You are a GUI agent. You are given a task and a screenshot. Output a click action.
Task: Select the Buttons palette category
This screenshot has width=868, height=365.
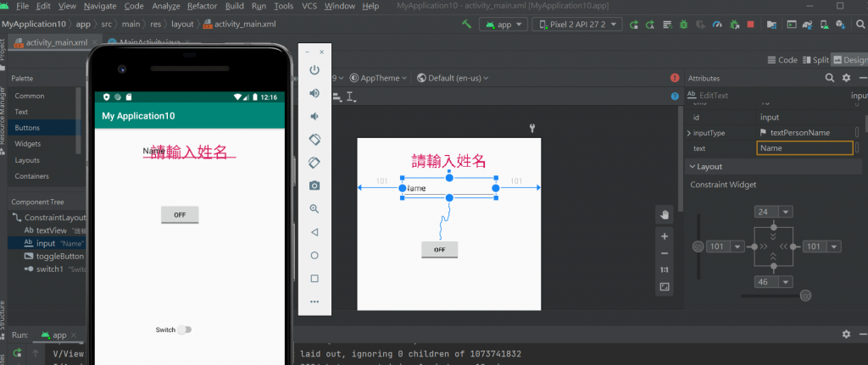[44, 128]
